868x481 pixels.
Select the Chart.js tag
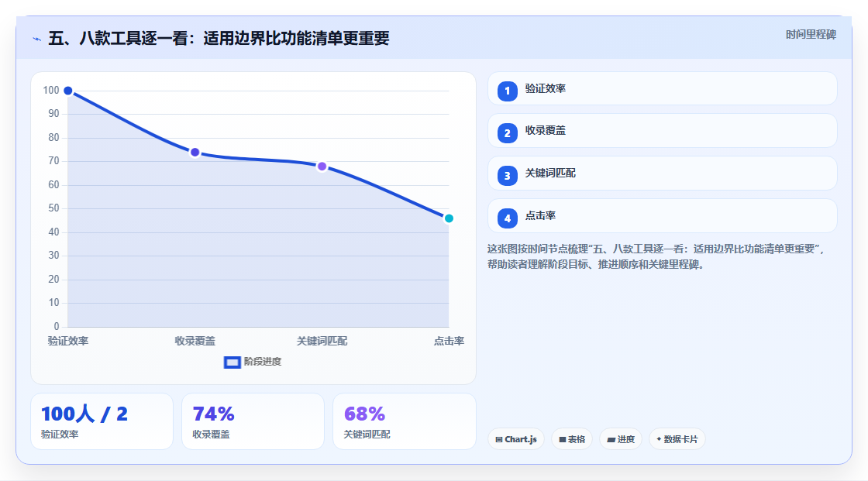pyautogui.click(x=516, y=439)
